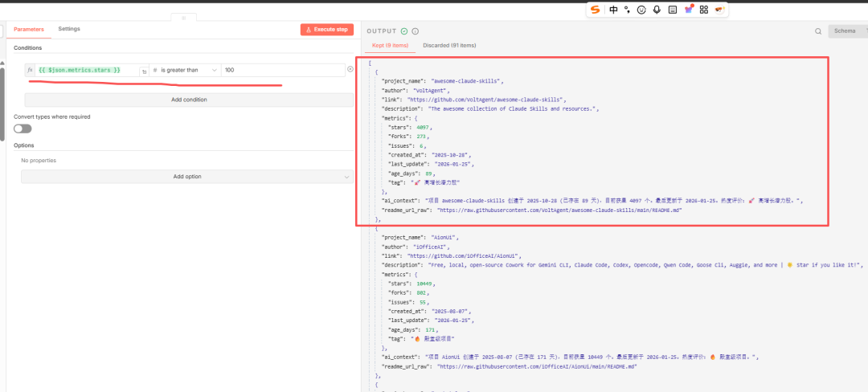Click the microphone voice input icon
Viewport: 868px width, 392px height.
coord(657,10)
